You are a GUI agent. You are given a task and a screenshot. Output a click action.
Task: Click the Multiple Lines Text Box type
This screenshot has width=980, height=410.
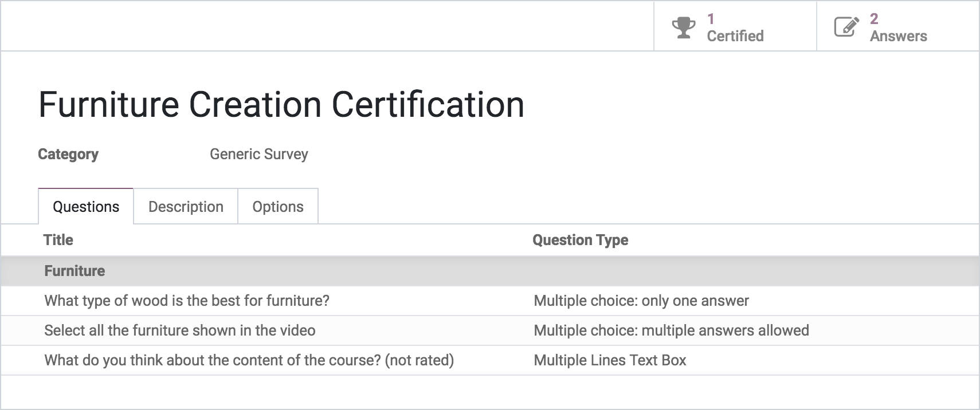610,360
